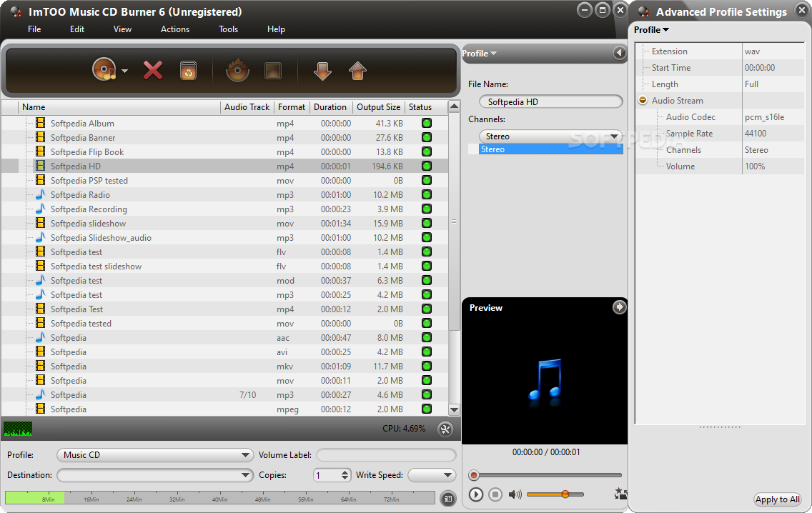Click the green audio waveform icon

point(18,429)
